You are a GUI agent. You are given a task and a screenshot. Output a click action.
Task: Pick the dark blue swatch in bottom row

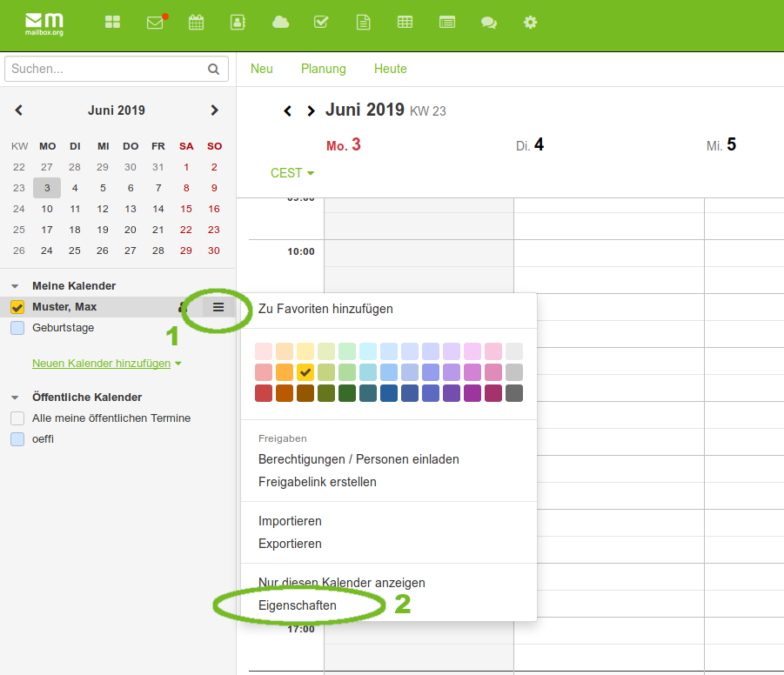[x=388, y=393]
